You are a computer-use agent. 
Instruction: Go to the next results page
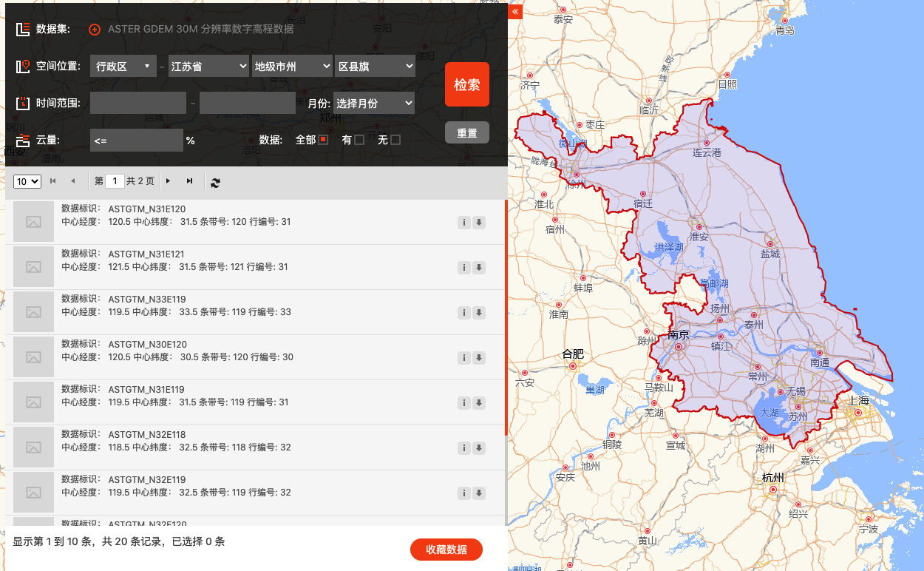coord(169,181)
